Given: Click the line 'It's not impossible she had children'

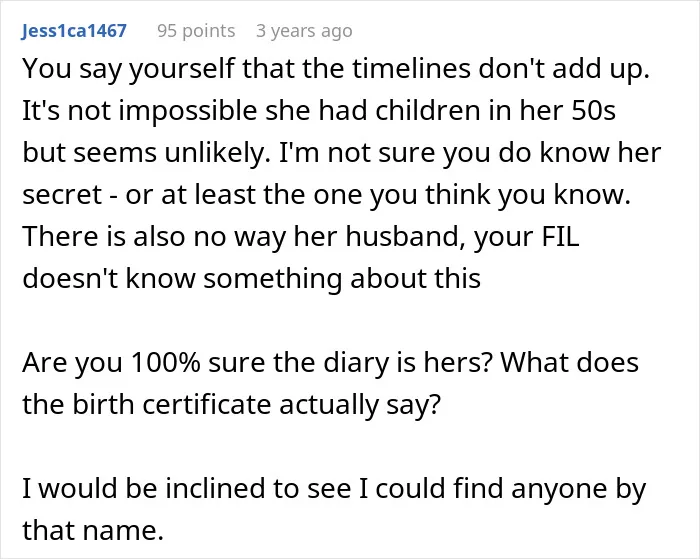Looking at the screenshot, I should (319, 111).
